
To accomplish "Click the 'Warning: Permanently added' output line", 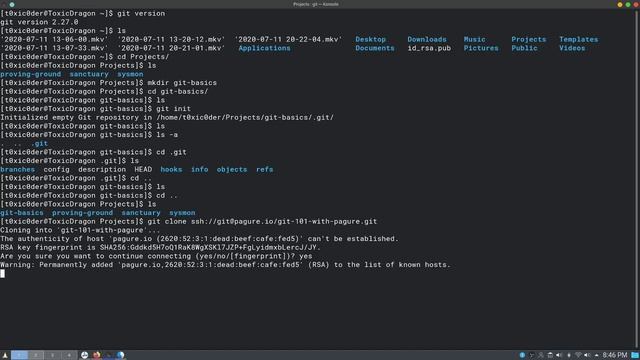I will pos(225,265).
